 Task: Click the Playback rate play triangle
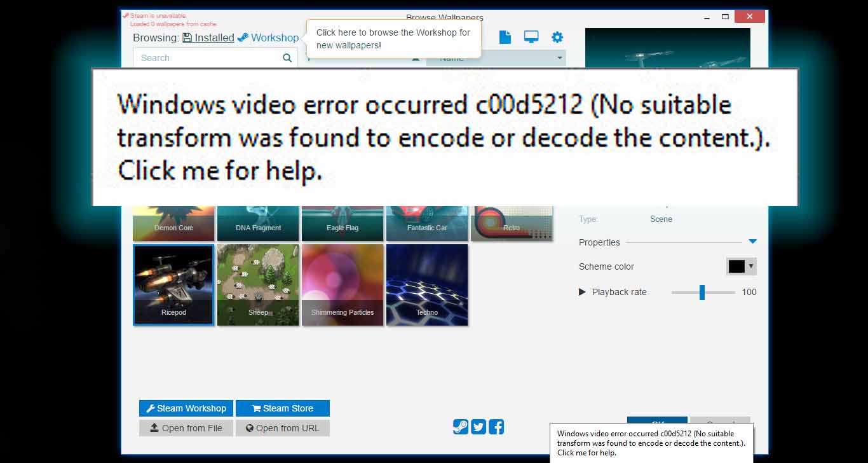click(582, 292)
